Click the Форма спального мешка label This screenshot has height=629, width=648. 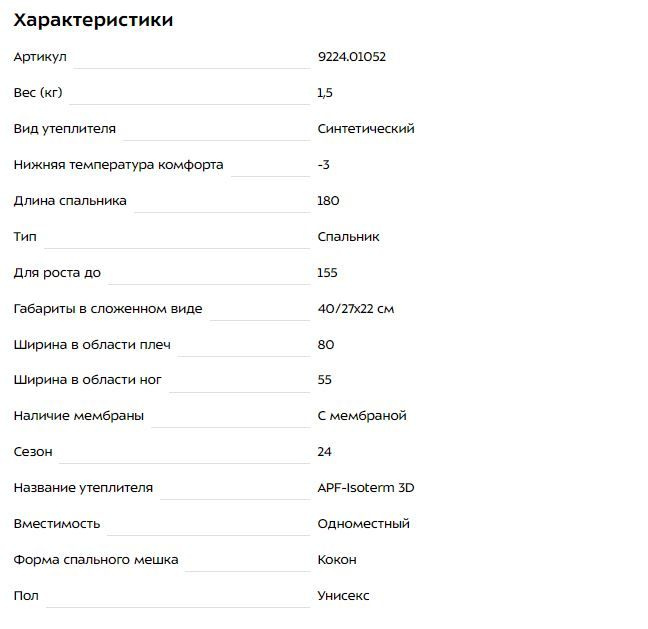pos(96,560)
